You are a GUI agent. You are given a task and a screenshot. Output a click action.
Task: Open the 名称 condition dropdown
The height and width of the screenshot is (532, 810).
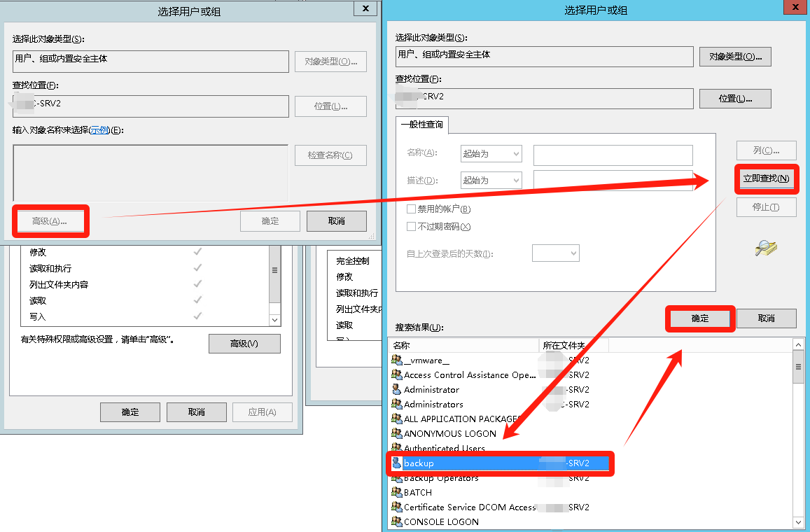tap(491, 154)
